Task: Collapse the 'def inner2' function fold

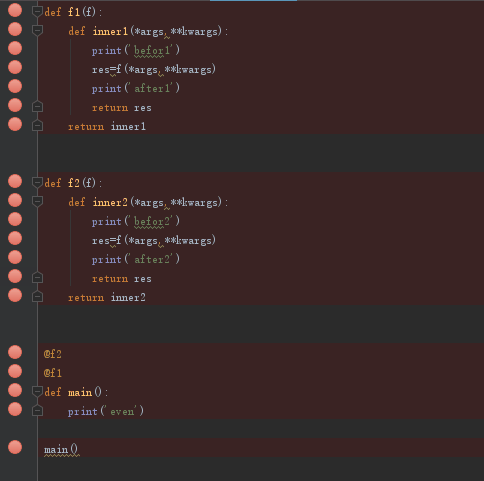Action: (37, 202)
